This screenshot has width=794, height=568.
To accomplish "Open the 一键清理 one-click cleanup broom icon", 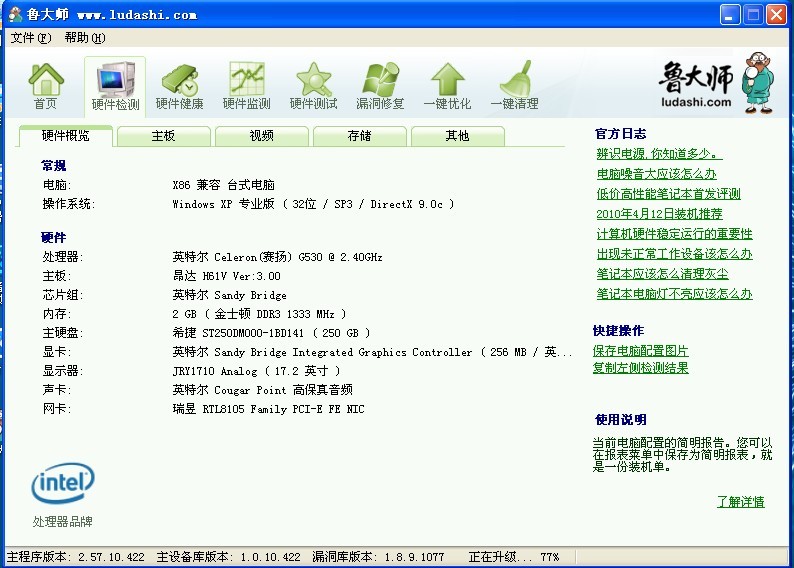I will [514, 85].
